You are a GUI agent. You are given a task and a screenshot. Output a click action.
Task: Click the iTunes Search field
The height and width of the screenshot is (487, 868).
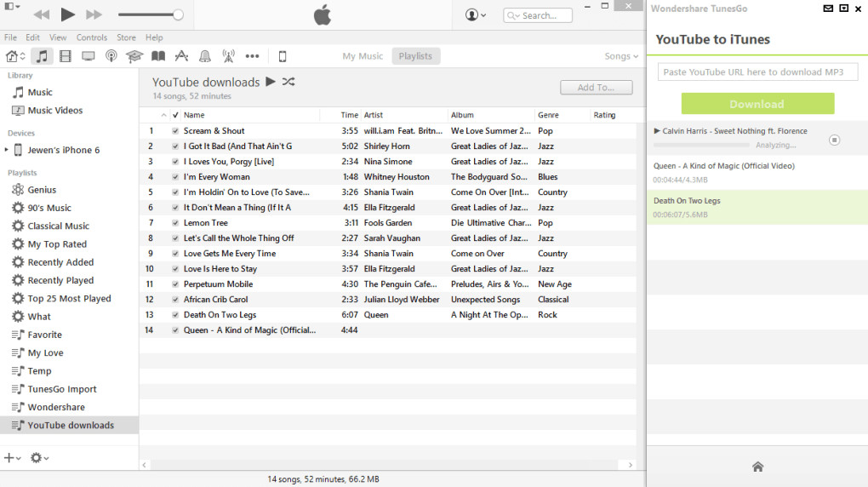[538, 15]
